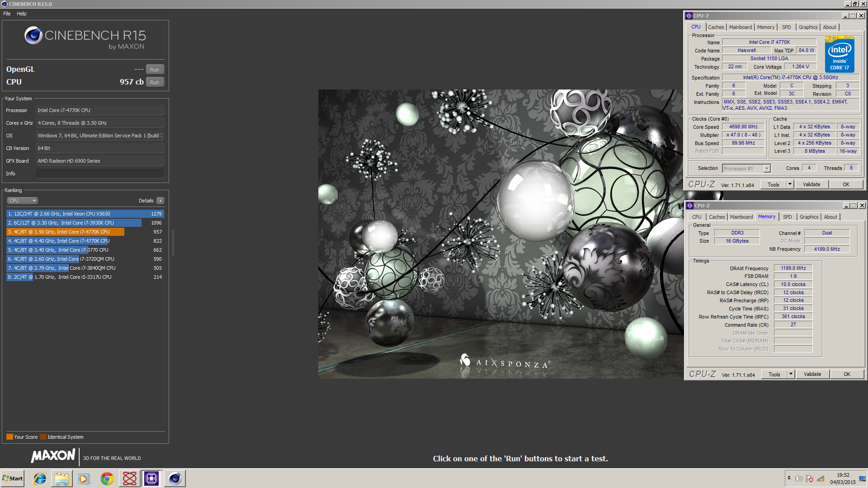Image resolution: width=868 pixels, height=488 pixels.
Task: Open the volume speaker icon in tray
Action: [x=799, y=479]
